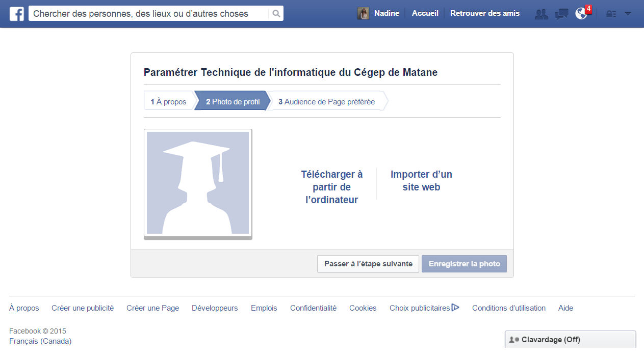Viewport: 644px width, 359px height.
Task: Click the graduate profile placeholder image
Action: 198,184
